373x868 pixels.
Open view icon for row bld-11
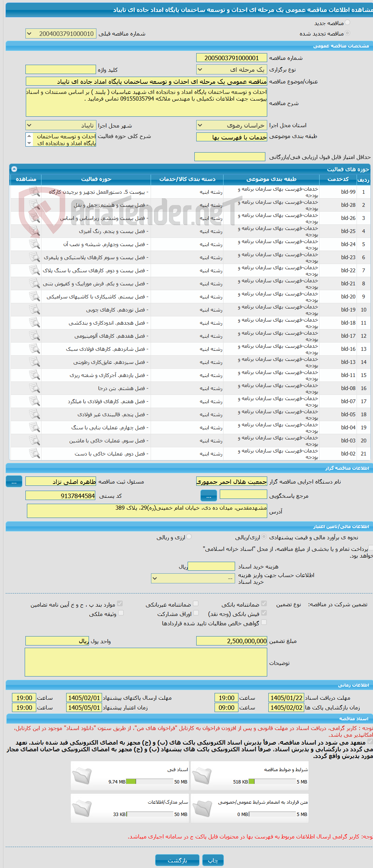click(34, 375)
